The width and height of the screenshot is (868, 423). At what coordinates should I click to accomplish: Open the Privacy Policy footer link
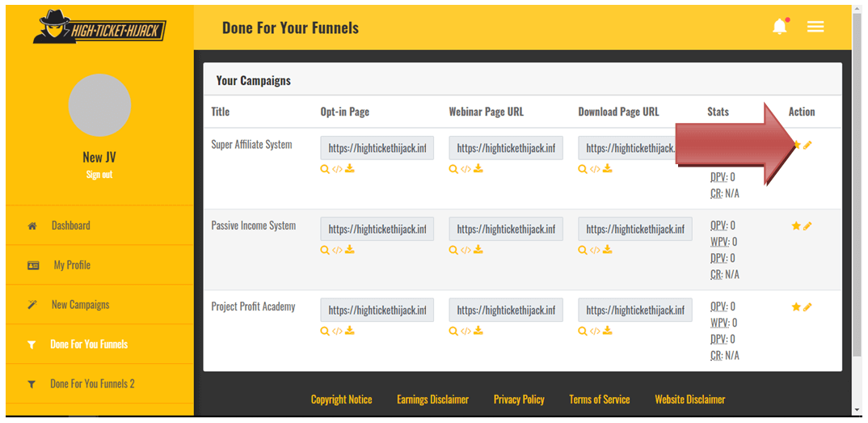coord(519,400)
